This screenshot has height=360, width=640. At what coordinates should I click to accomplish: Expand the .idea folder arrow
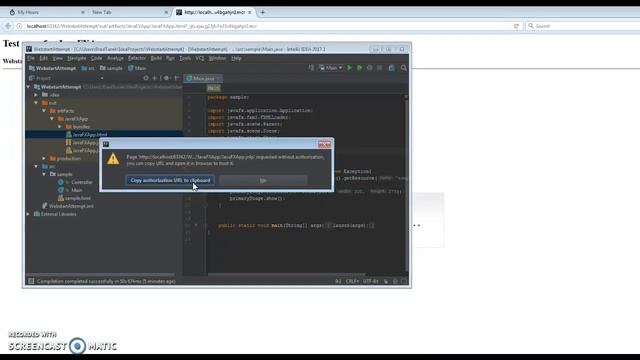pos(36,95)
